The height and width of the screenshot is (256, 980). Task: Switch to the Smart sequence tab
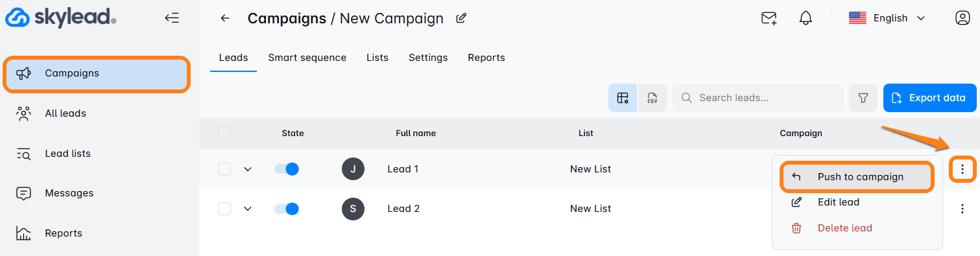[x=307, y=58]
